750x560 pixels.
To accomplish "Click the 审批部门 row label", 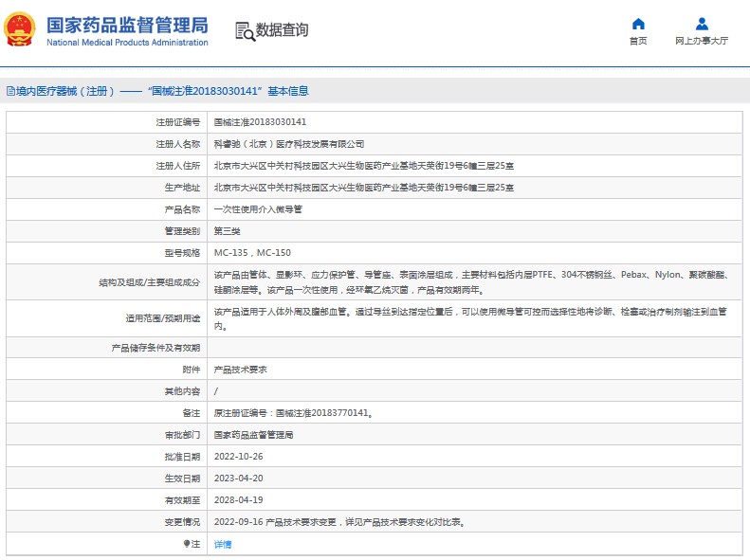I will click(x=182, y=435).
